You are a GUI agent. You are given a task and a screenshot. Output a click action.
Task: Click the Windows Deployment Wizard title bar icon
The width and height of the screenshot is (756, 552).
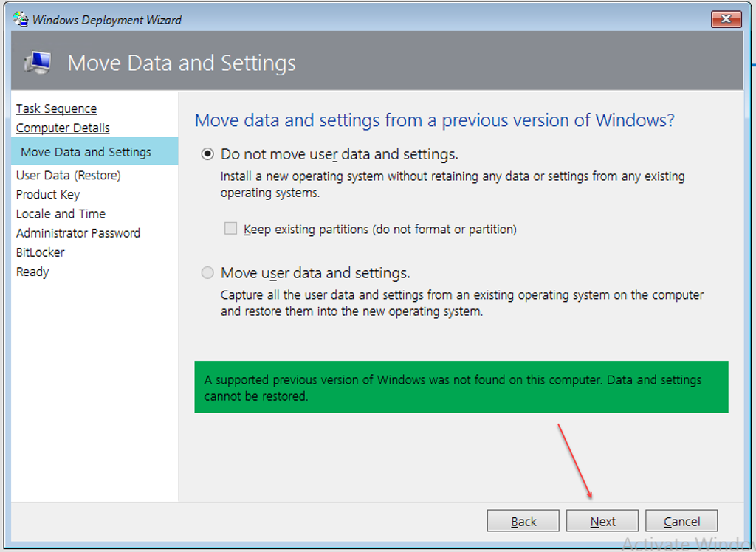click(21, 19)
